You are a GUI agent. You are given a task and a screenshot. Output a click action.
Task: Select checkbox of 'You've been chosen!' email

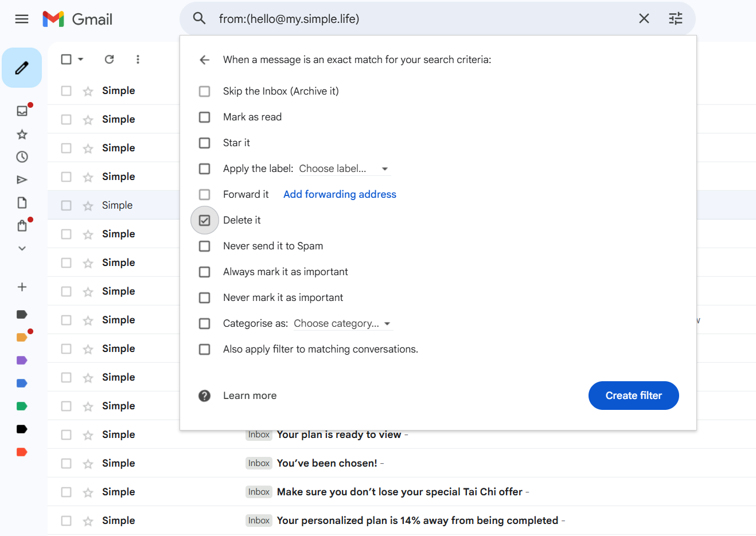(66, 463)
